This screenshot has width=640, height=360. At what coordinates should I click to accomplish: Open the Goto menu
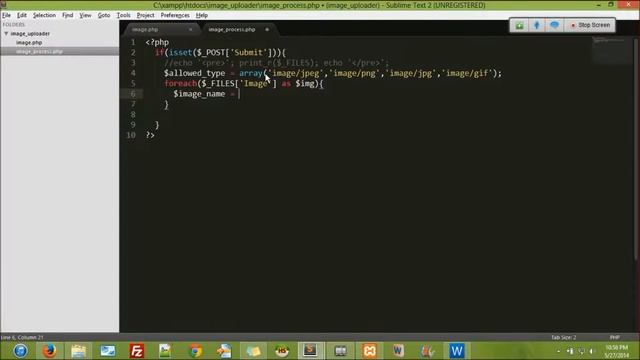104,15
